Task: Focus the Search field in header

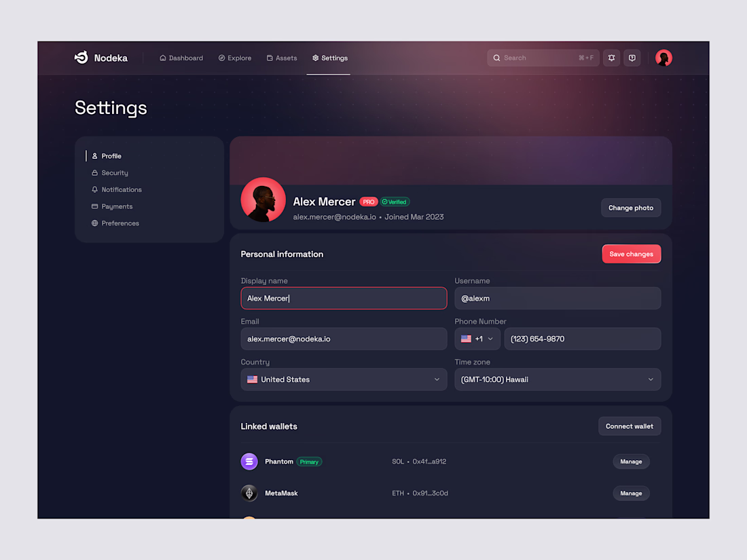Action: (x=543, y=58)
